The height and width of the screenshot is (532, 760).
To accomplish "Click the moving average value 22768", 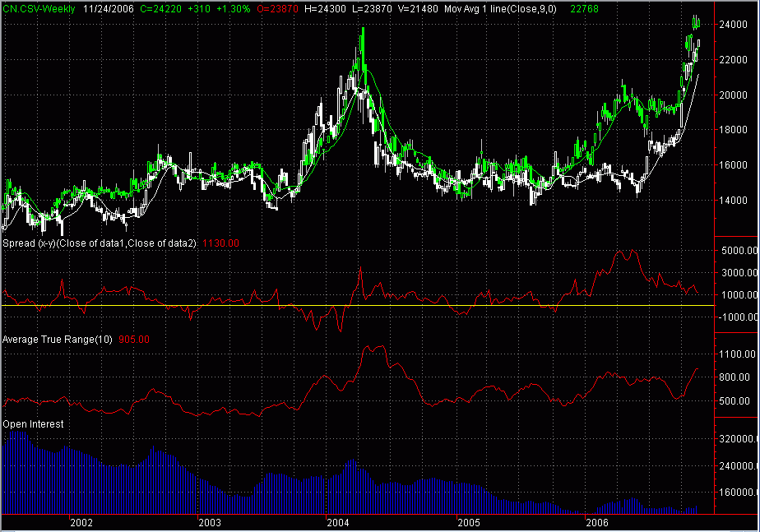I will (584, 9).
